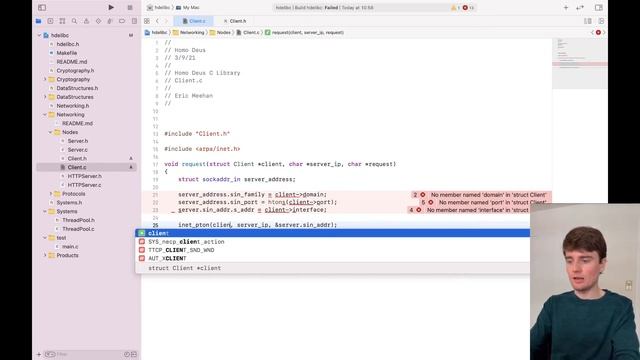Open the test navigator diamond icon
Viewport: 640px width, 360px height.
click(x=98, y=21)
